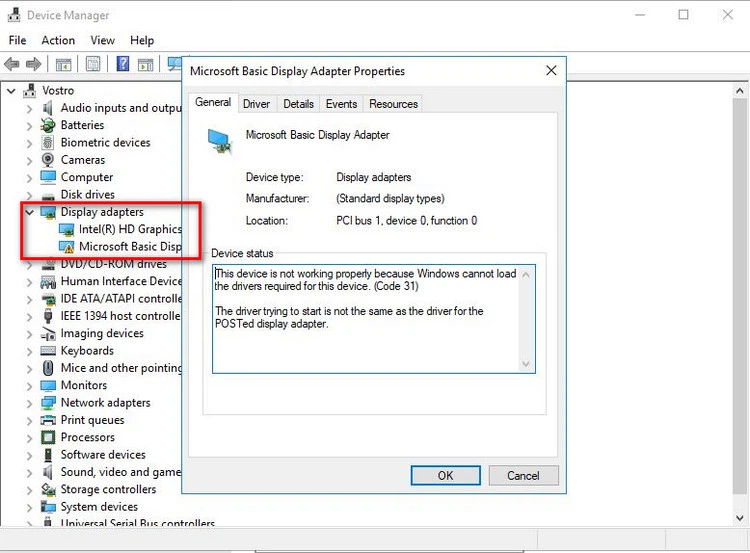Click the blue Help question-mark toolbar icon
The width and height of the screenshot is (750, 553).
(123, 64)
